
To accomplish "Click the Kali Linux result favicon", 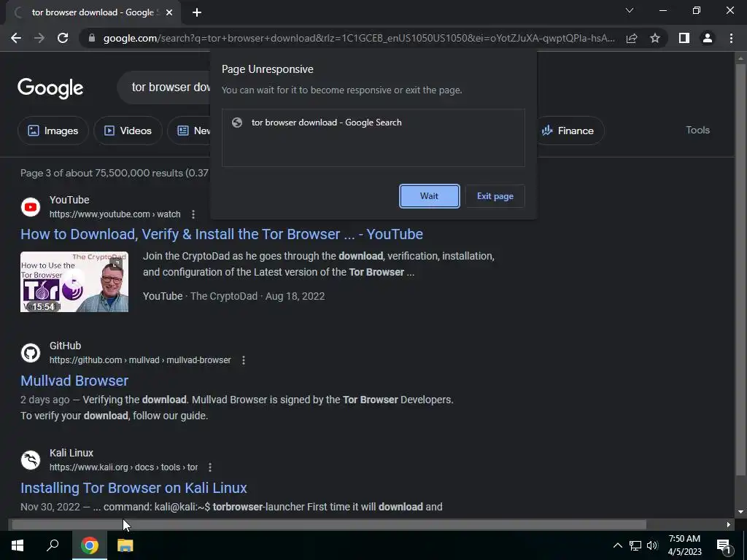I will [31, 460].
